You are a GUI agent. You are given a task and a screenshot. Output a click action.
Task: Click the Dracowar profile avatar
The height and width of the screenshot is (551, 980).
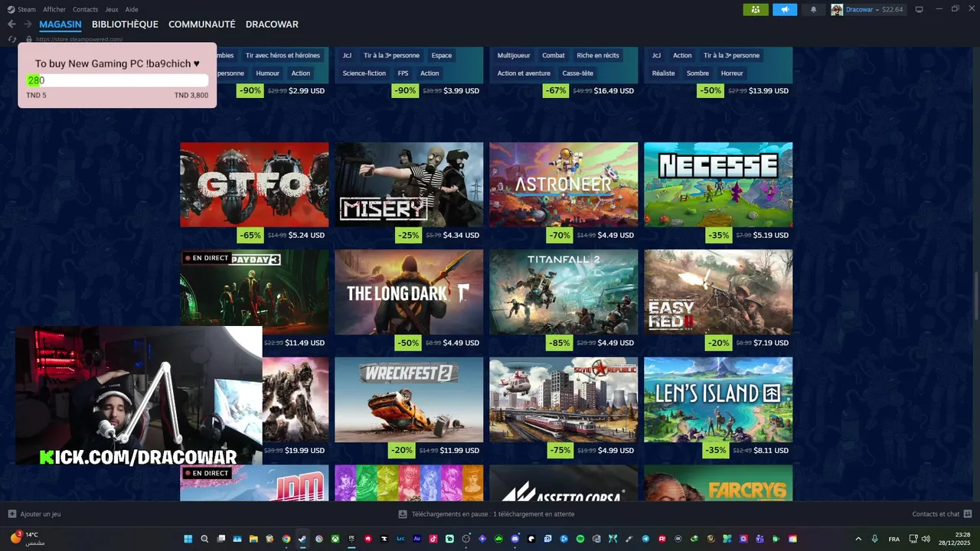[x=837, y=9]
